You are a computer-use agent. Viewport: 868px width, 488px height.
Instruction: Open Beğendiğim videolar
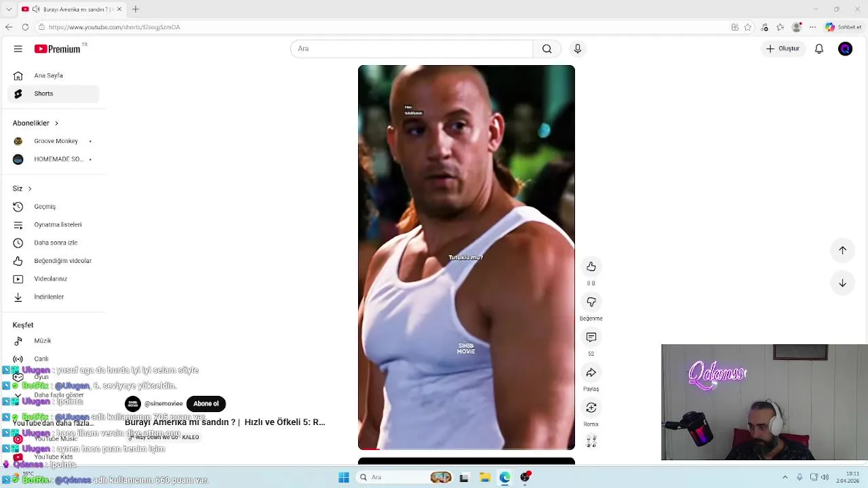click(53, 260)
